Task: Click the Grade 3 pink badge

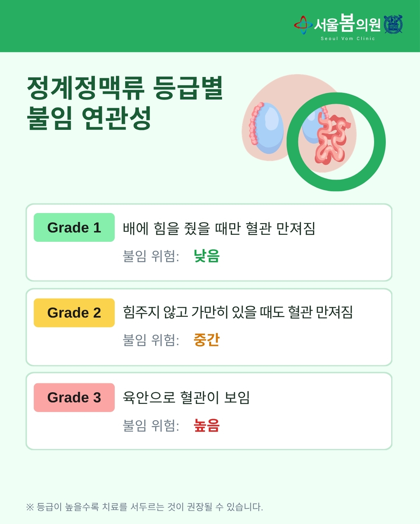Action: [74, 397]
